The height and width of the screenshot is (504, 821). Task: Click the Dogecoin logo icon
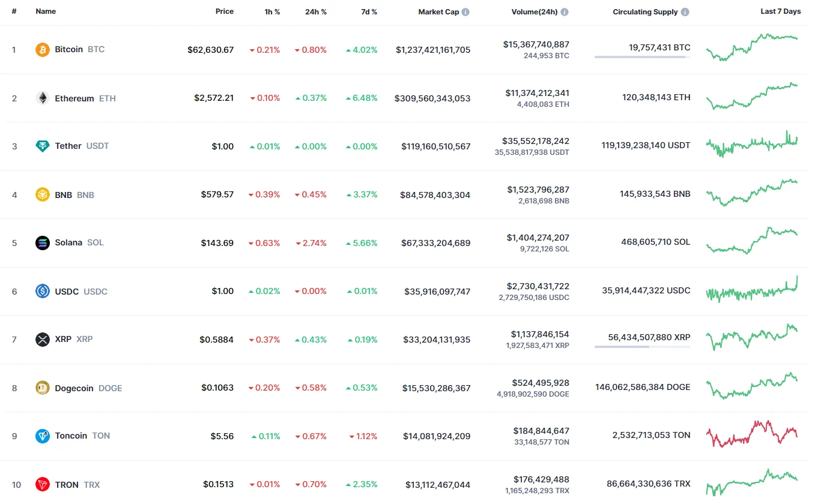[x=43, y=388]
